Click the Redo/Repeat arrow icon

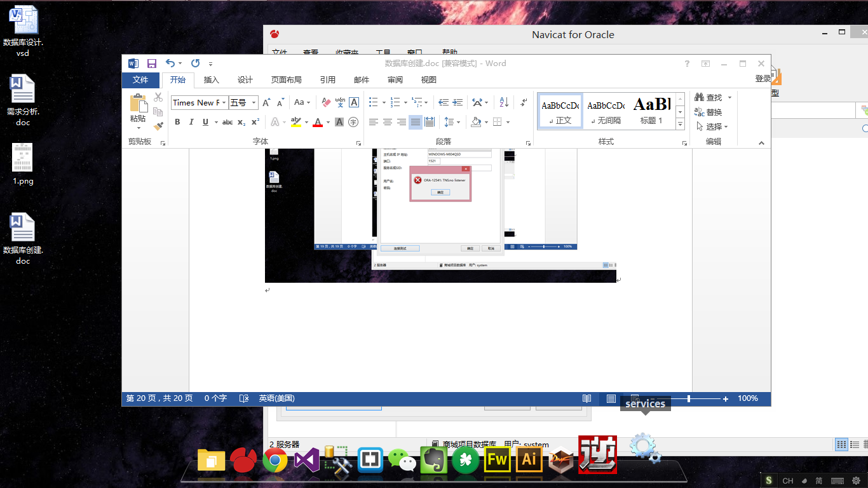point(195,63)
